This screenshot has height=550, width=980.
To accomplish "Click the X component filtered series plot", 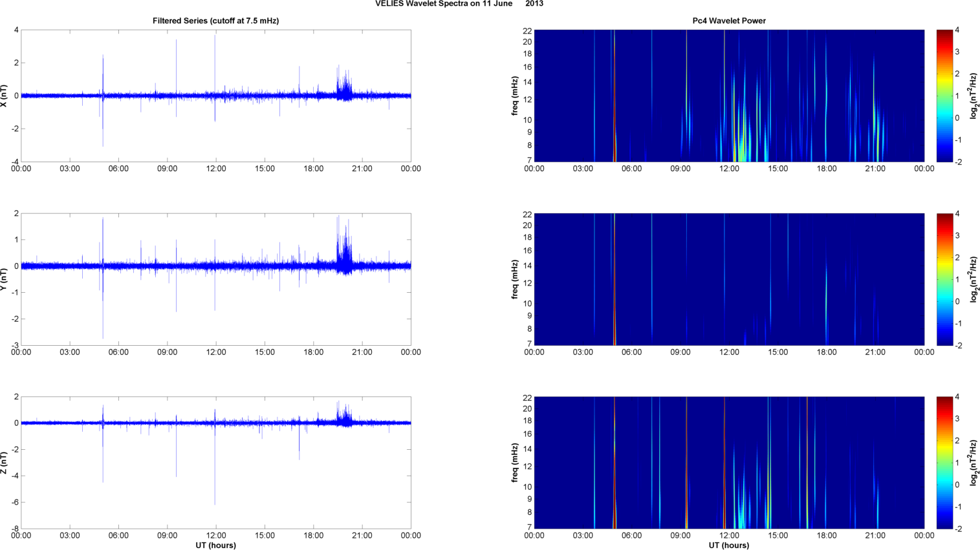I will (215, 96).
